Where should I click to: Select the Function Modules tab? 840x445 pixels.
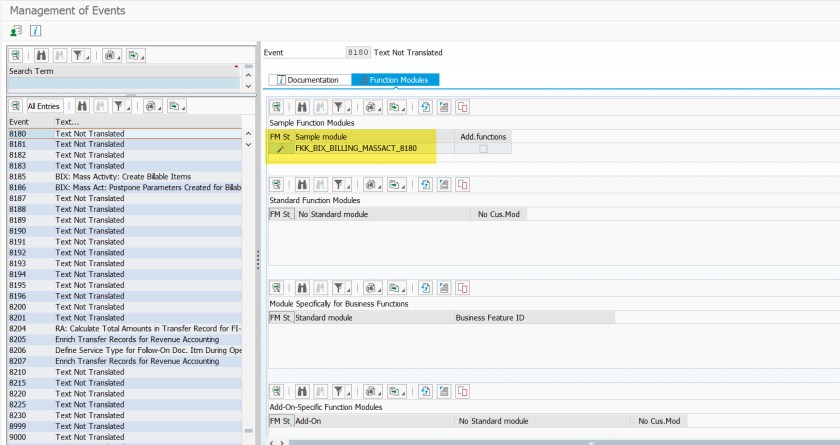[x=396, y=79]
